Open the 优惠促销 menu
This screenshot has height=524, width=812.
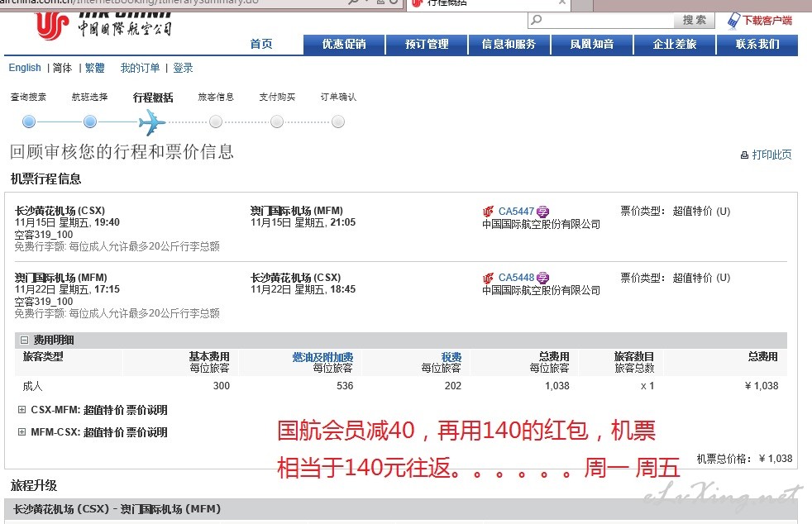point(344,45)
